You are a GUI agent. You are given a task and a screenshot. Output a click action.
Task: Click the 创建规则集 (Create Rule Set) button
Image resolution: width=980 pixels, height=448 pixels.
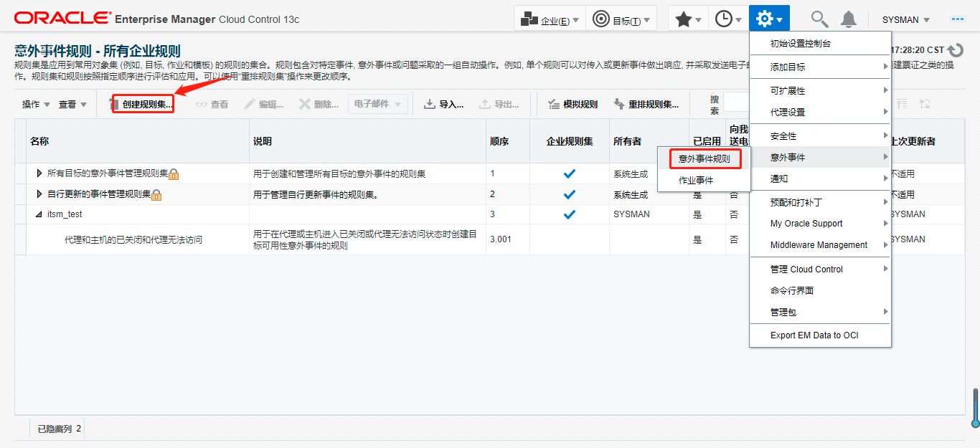point(143,104)
